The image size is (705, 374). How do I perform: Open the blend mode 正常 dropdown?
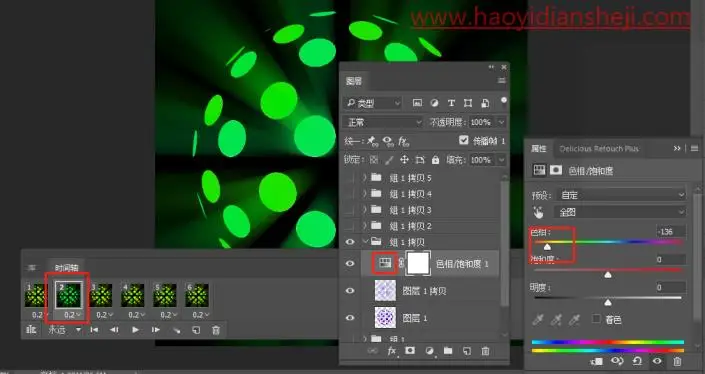(x=383, y=122)
